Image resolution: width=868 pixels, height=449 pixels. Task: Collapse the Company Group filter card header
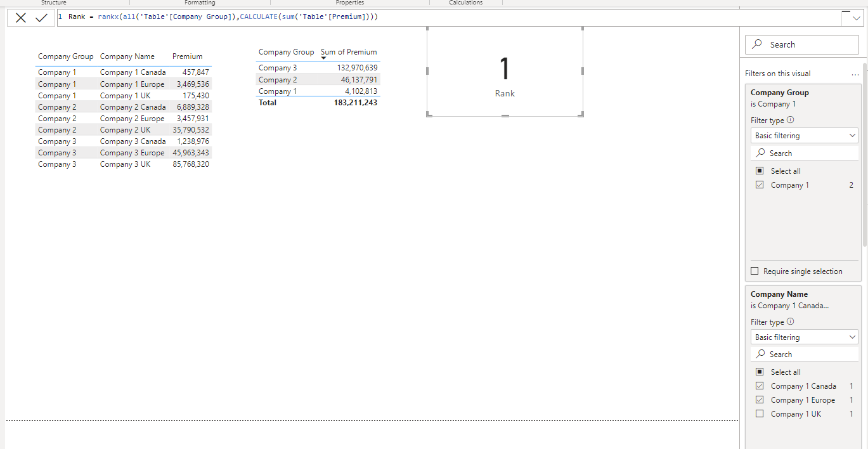780,93
